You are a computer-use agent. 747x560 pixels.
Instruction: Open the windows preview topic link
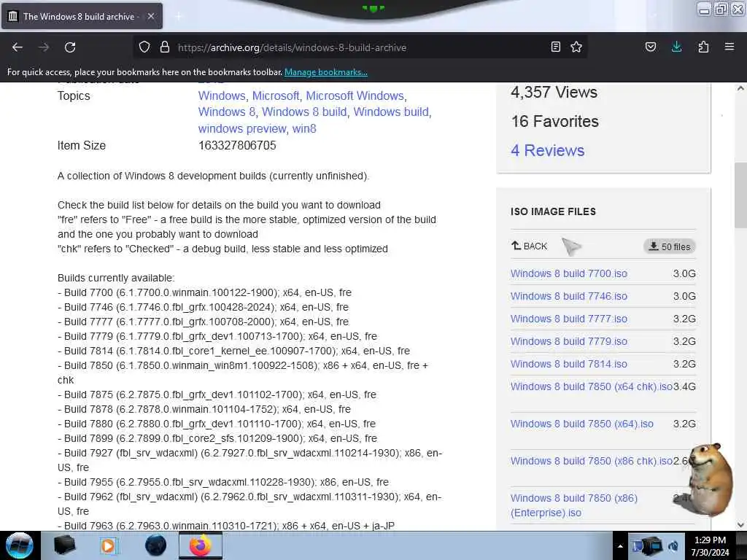point(242,128)
